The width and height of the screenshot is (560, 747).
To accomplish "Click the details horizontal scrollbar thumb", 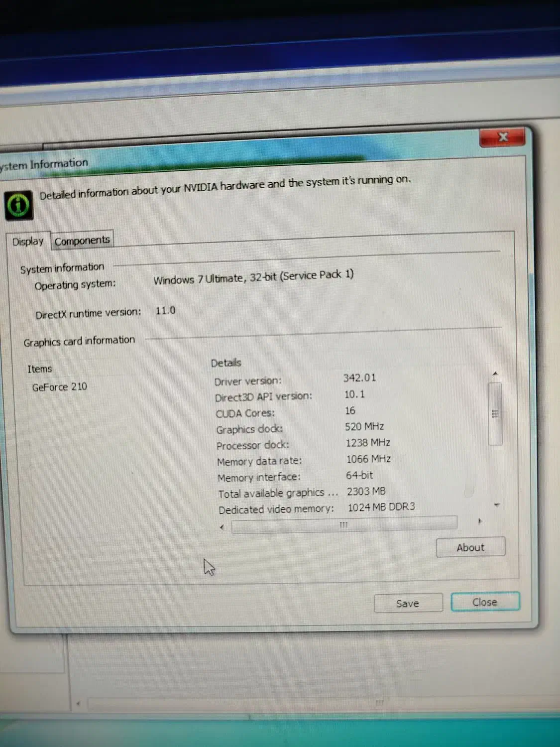I will [x=344, y=524].
